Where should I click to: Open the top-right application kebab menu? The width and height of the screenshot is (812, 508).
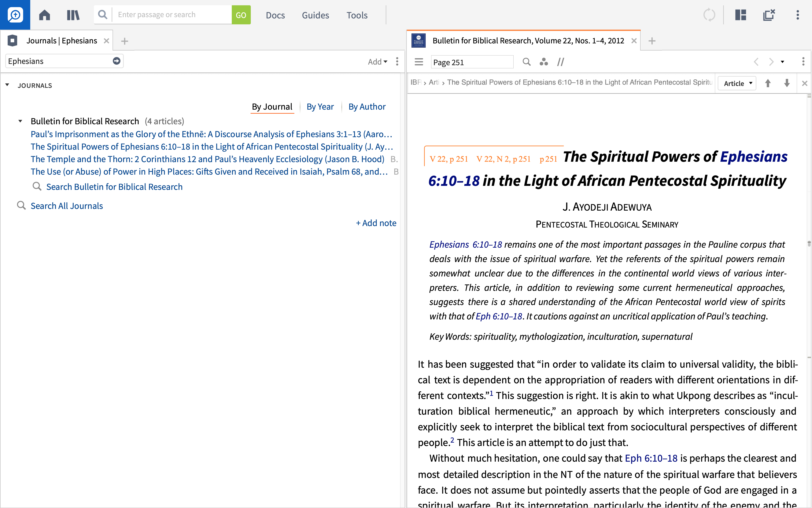tap(798, 15)
